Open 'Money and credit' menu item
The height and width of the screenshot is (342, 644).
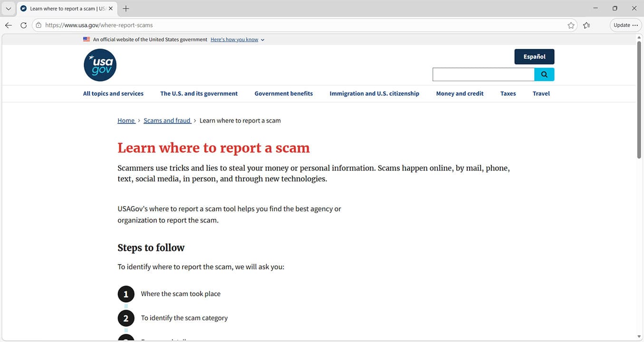(460, 94)
